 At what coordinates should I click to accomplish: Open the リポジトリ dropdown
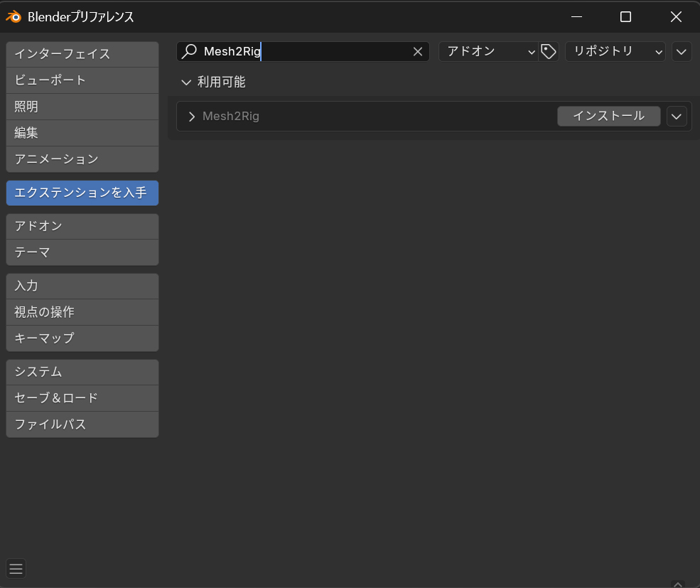(615, 51)
